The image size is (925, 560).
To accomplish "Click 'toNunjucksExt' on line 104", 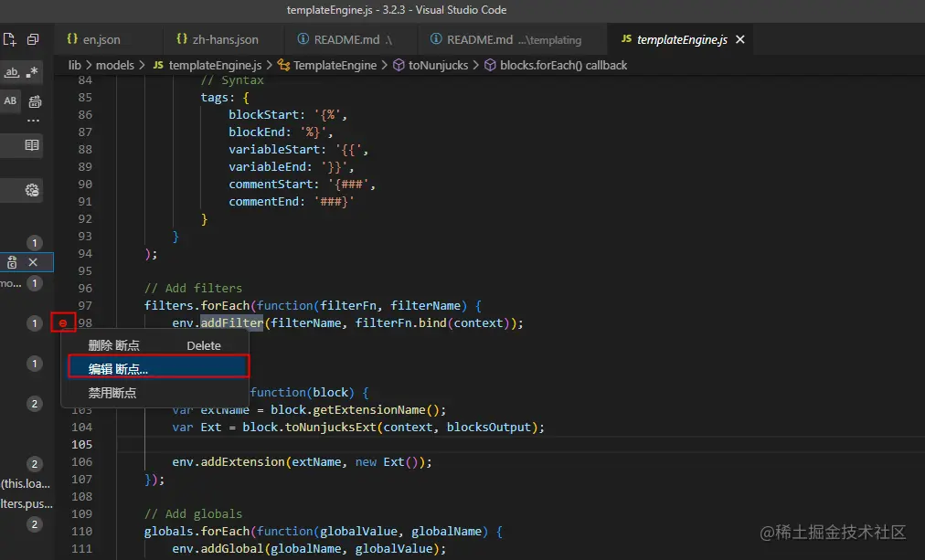I will pyautogui.click(x=331, y=428).
